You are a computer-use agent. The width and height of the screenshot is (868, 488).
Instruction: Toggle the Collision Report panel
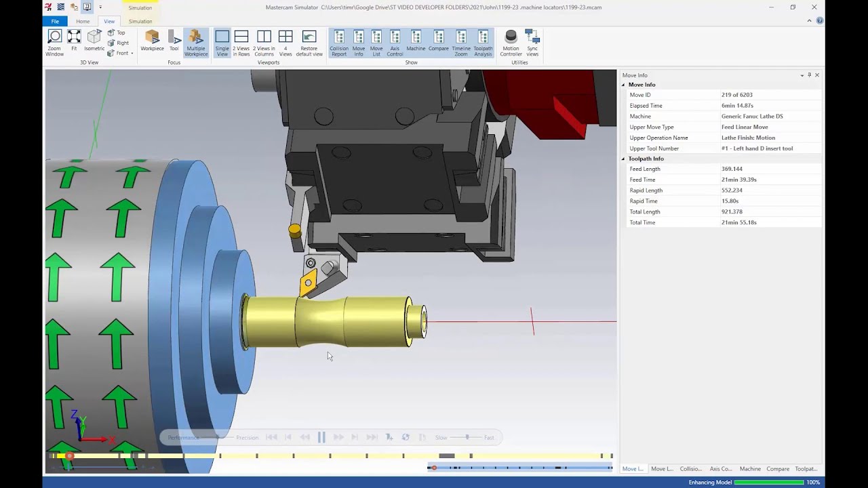[x=339, y=43]
